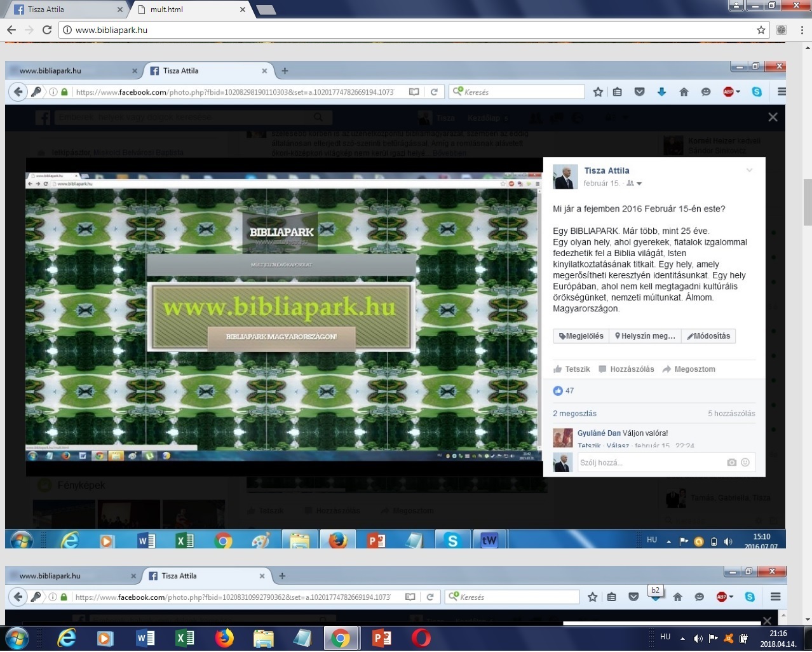Viewport: 812px width, 652px height.
Task: Click Skype icon on embedded screenshot taskbar
Action: 452,540
